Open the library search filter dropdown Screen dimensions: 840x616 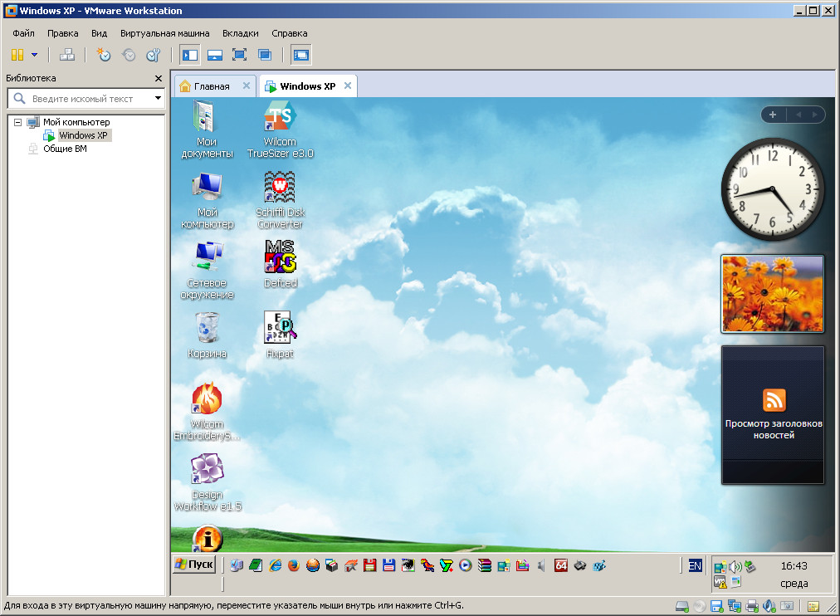click(158, 98)
